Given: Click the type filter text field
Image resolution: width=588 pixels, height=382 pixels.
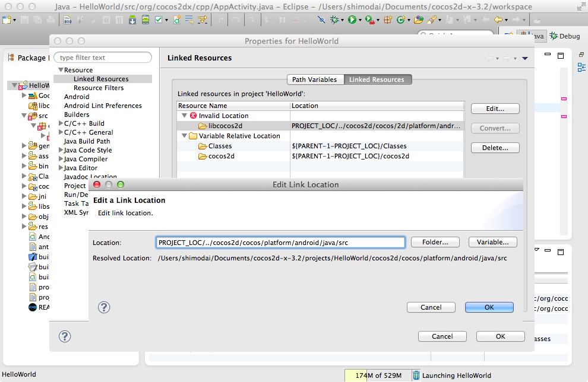Looking at the screenshot, I should click(103, 58).
